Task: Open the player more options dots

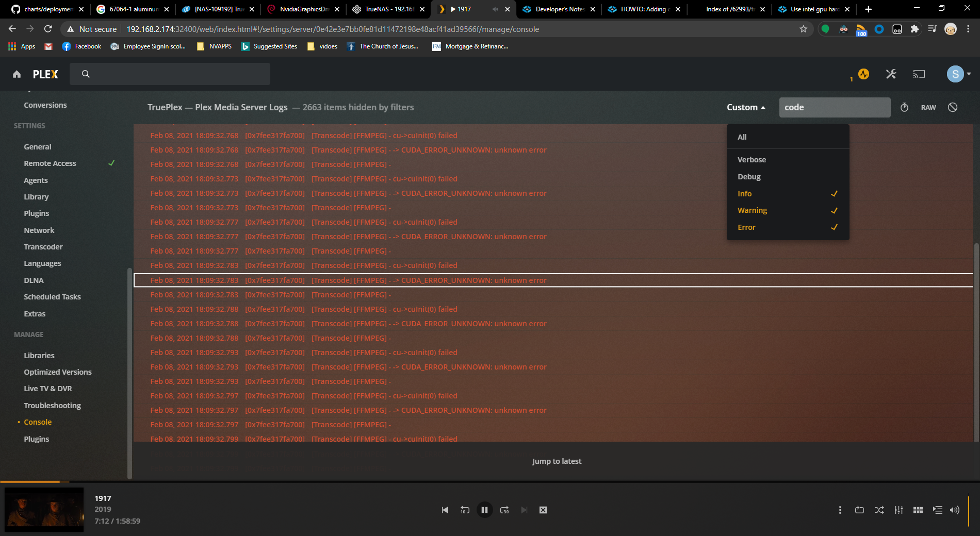Action: [840, 510]
